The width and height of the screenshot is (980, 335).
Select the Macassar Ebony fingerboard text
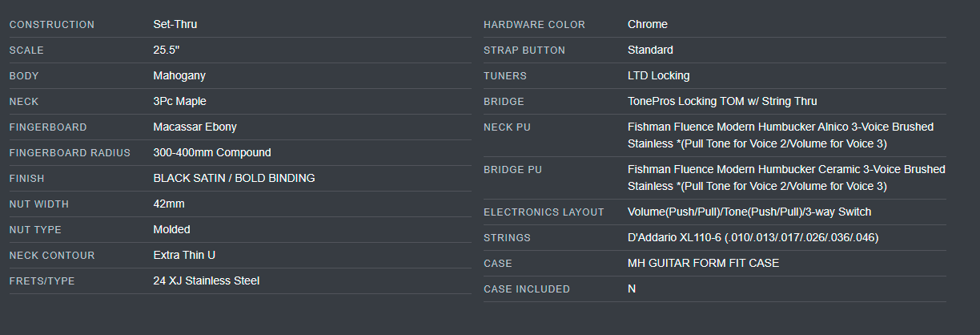tap(195, 127)
